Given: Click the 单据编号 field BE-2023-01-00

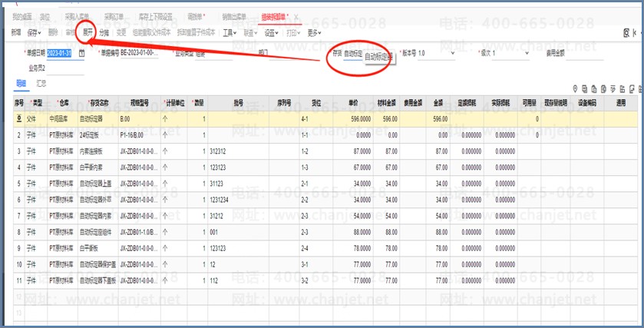Looking at the screenshot, I should [x=140, y=54].
